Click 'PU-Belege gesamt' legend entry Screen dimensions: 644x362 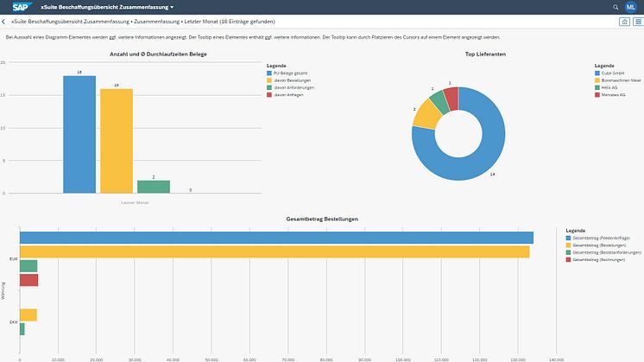290,73
